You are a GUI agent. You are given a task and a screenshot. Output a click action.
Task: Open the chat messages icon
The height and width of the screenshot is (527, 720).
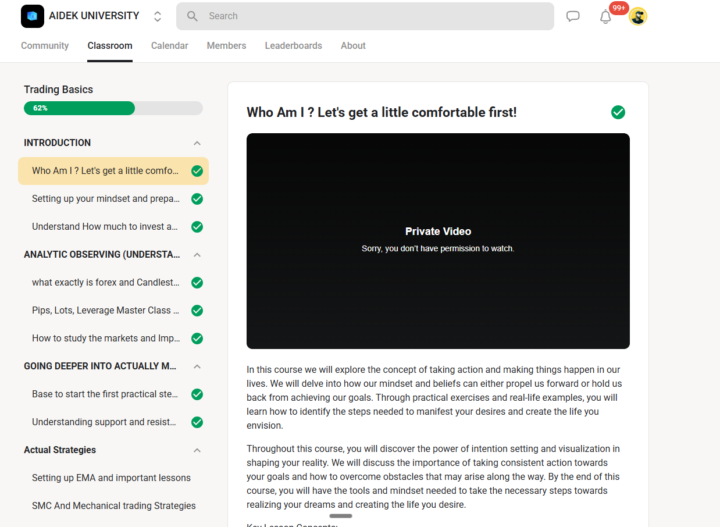(x=573, y=17)
